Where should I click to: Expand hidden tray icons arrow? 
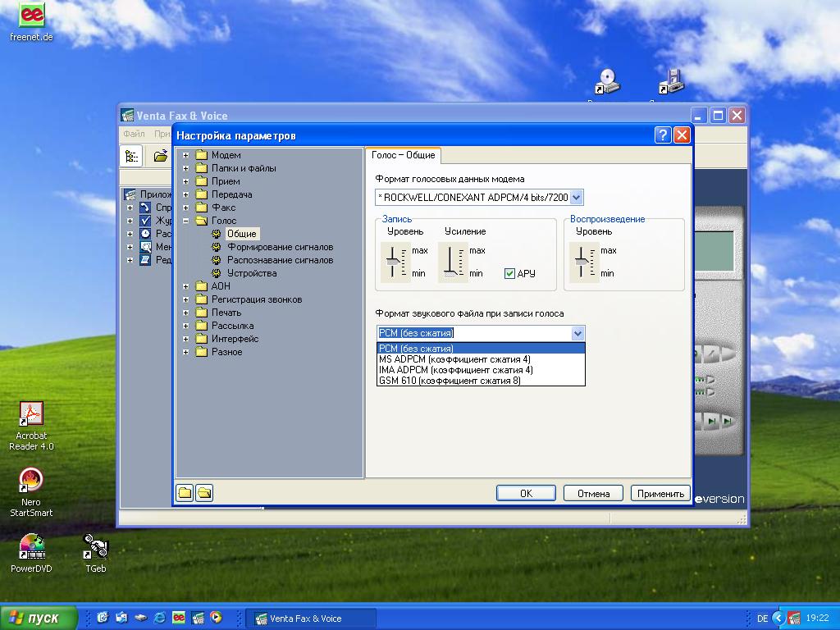pyautogui.click(x=778, y=619)
